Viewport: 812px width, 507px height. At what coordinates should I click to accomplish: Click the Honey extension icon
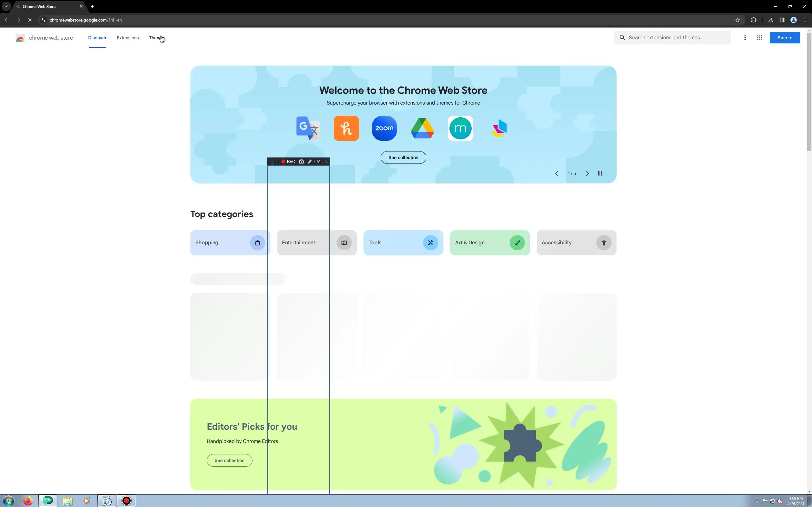[x=346, y=128]
